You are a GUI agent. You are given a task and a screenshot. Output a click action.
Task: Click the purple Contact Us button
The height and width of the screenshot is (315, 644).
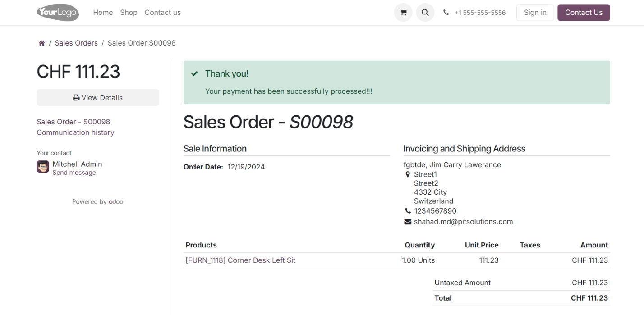coord(584,12)
